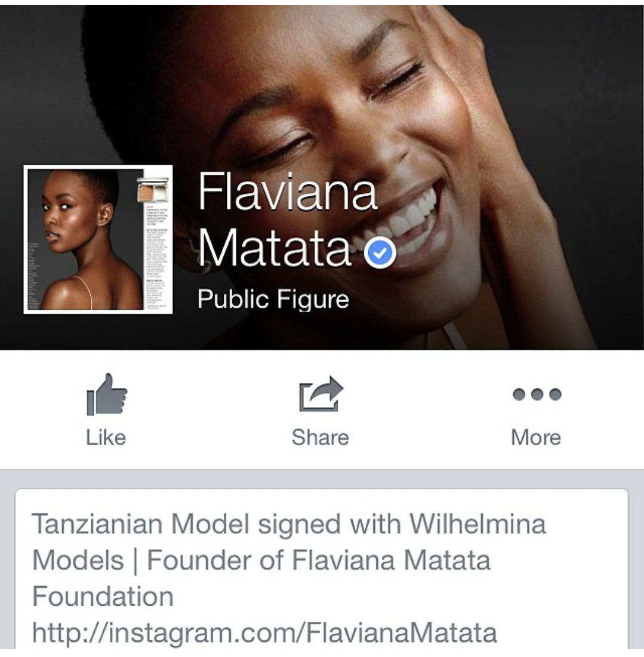The height and width of the screenshot is (657, 644).
Task: Expand the "More" options label
Action: pyautogui.click(x=536, y=437)
